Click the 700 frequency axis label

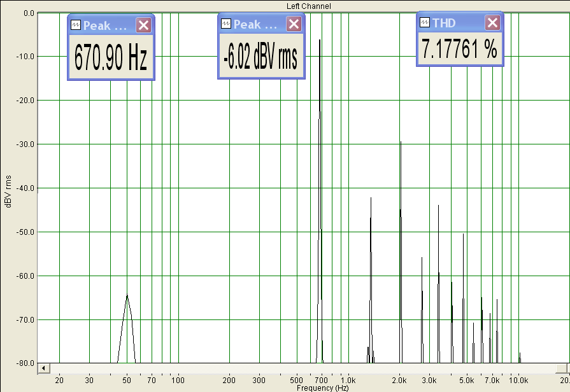(322, 381)
